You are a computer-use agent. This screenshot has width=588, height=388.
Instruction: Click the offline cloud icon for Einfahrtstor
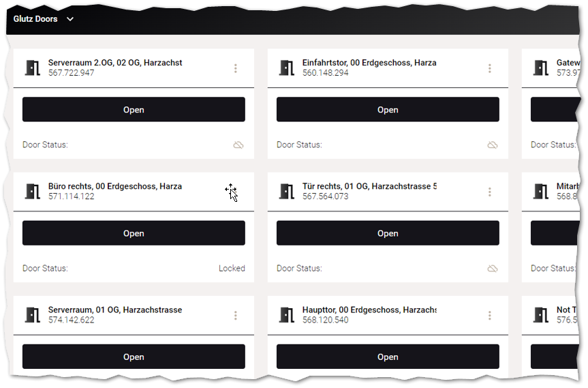pyautogui.click(x=493, y=145)
